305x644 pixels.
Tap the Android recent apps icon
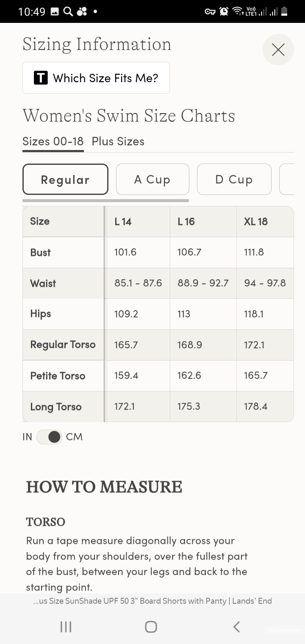pyautogui.click(x=66, y=627)
